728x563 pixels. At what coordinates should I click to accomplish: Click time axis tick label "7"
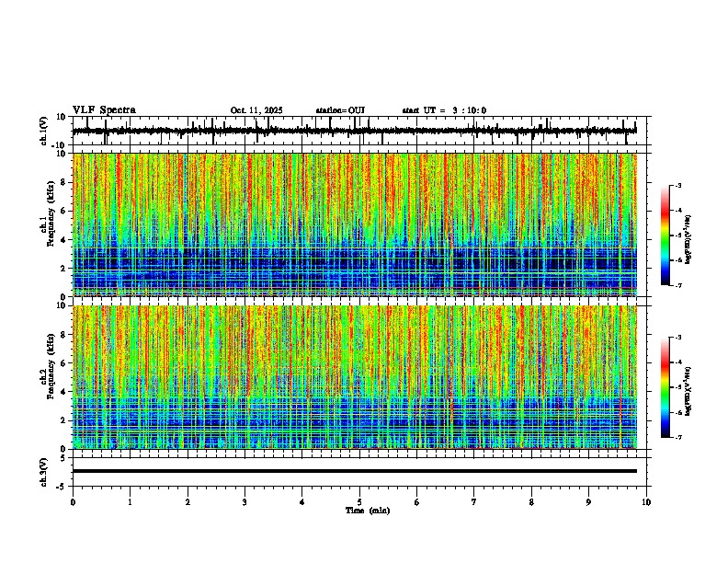click(x=474, y=502)
